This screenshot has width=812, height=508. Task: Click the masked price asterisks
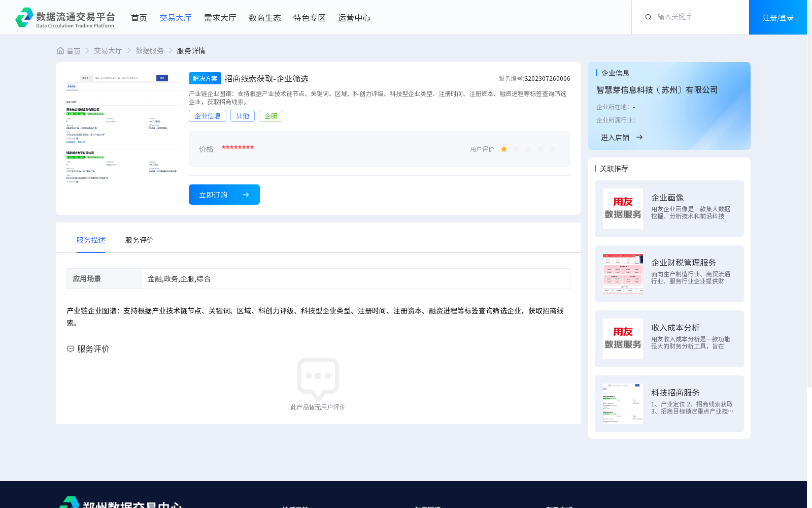pyautogui.click(x=238, y=148)
